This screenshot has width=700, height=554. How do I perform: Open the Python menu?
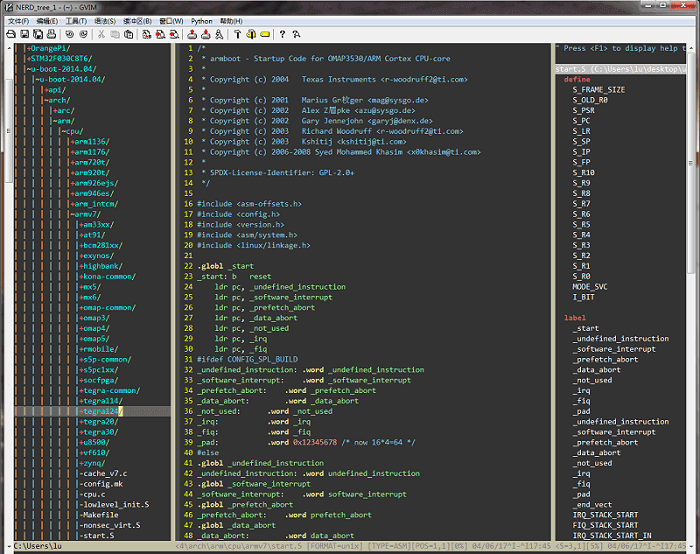pyautogui.click(x=201, y=20)
